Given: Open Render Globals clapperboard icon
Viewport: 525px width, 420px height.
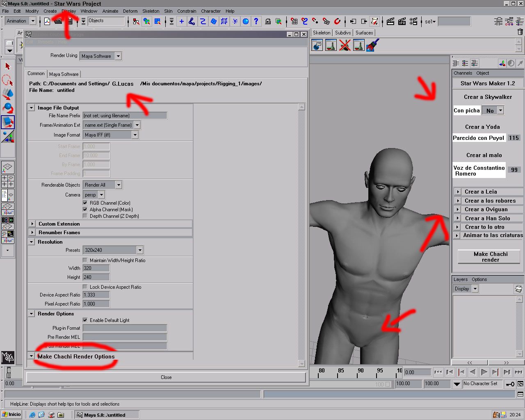Looking at the screenshot, I should click(413, 21).
